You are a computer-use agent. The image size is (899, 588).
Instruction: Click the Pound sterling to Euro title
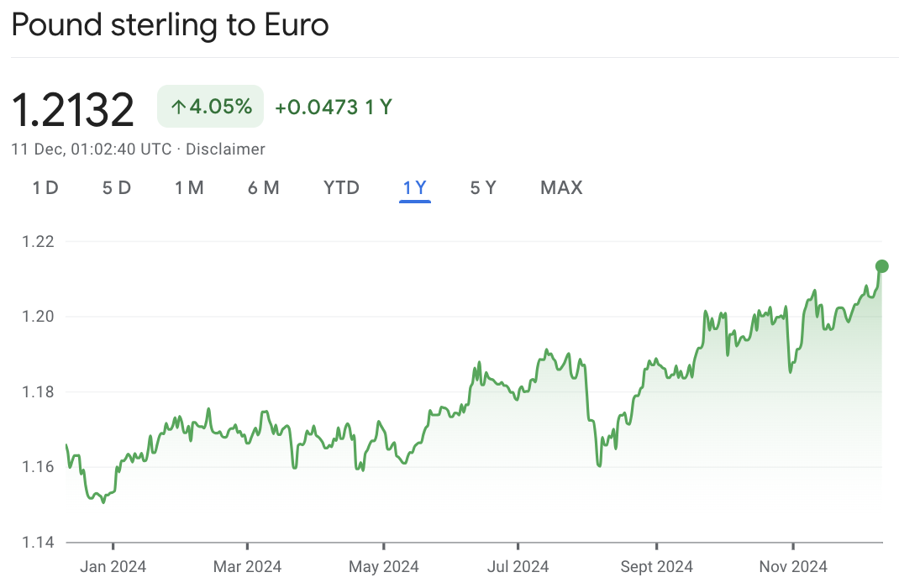click(x=170, y=25)
